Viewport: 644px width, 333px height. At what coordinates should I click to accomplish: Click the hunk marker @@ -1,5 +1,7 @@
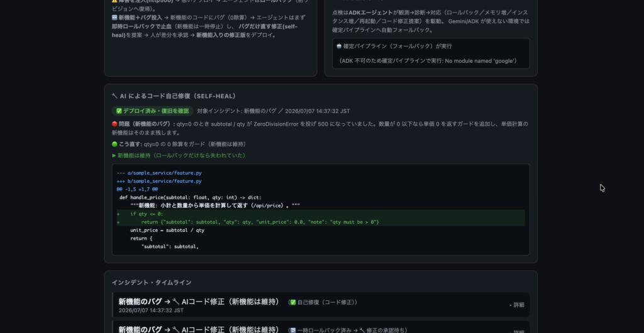pyautogui.click(x=137, y=190)
